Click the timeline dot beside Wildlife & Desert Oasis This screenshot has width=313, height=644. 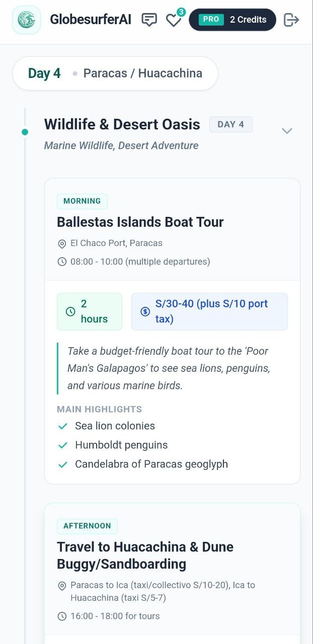pos(24,132)
